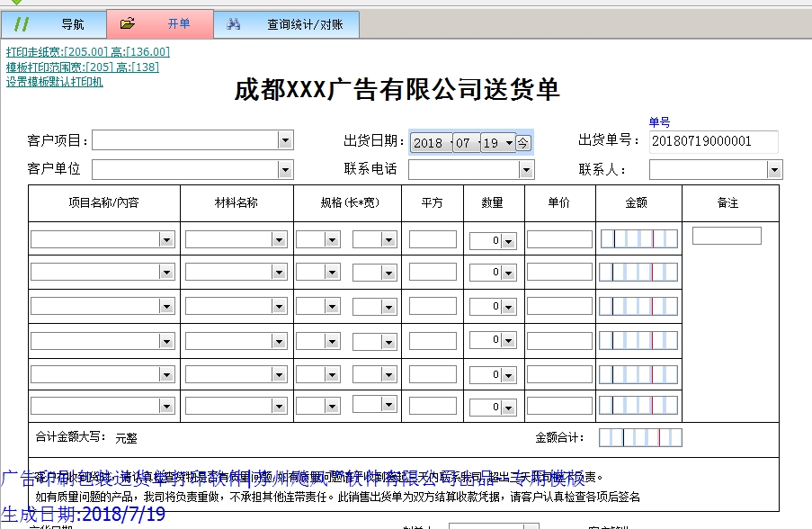Click the 今 today button in date picker
The width and height of the screenshot is (812, 529).
(x=524, y=142)
